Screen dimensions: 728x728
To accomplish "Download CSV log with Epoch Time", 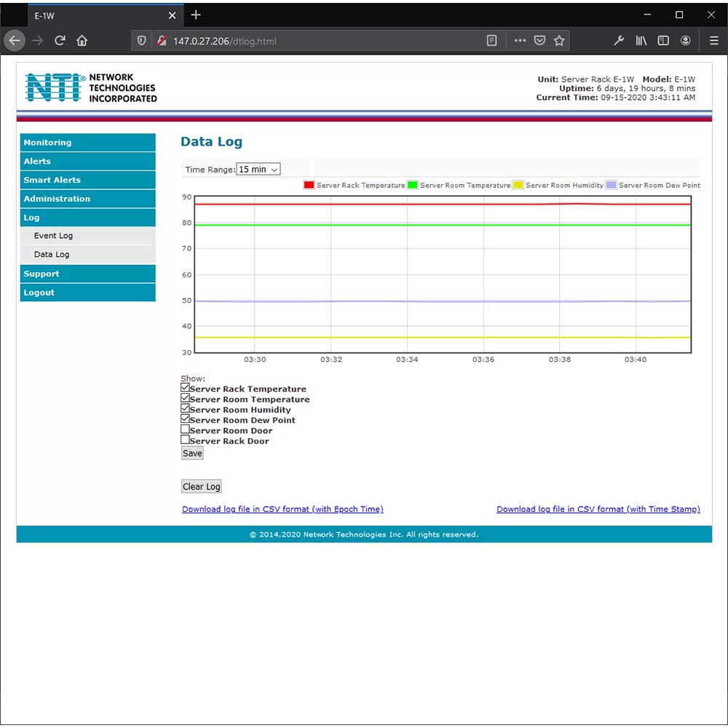I will (282, 510).
